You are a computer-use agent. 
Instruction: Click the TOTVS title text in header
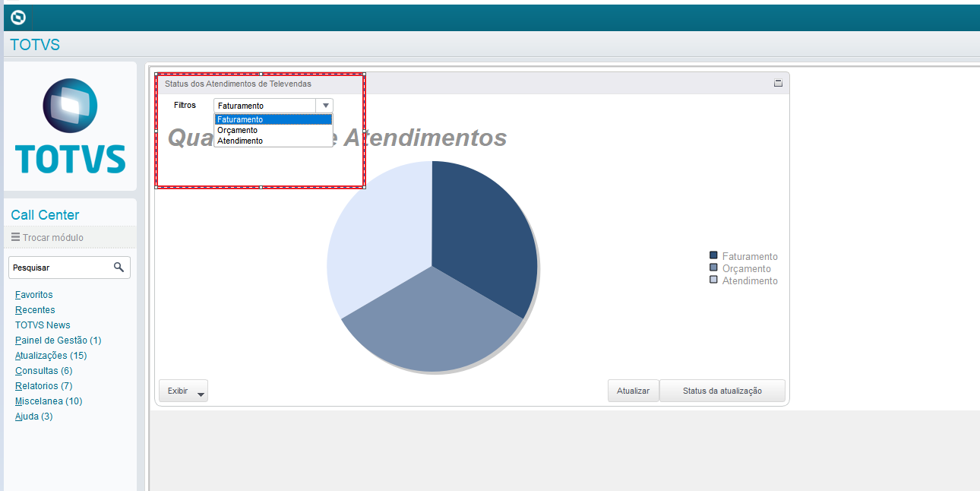pos(35,45)
